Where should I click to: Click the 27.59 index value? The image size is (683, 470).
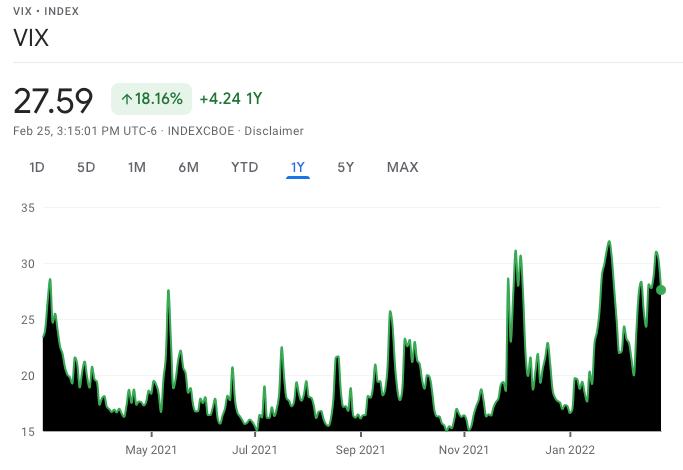[53, 101]
